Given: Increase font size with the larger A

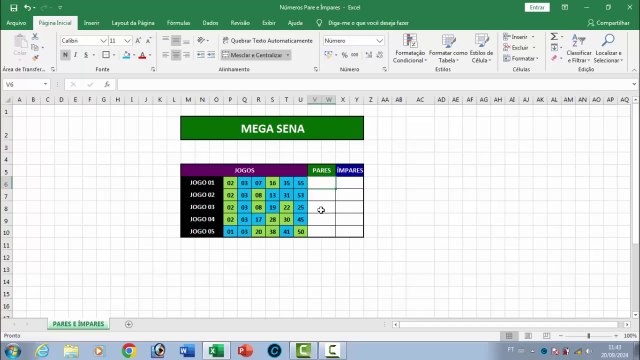Looking at the screenshot, I should pos(138,40).
